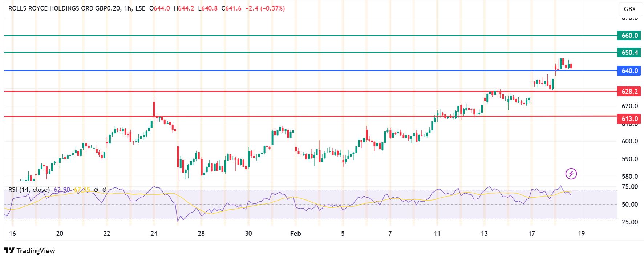
Task: Click the red 628.2 horizontal support line
Action: 311,91
